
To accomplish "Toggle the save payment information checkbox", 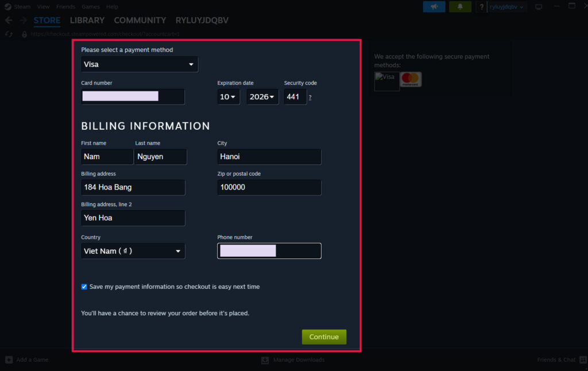I will [84, 287].
